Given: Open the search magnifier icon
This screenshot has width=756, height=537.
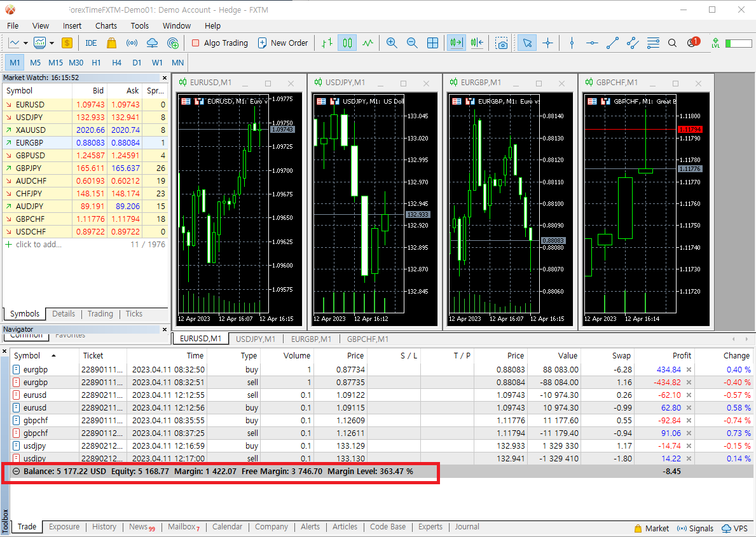Looking at the screenshot, I should click(x=672, y=43).
